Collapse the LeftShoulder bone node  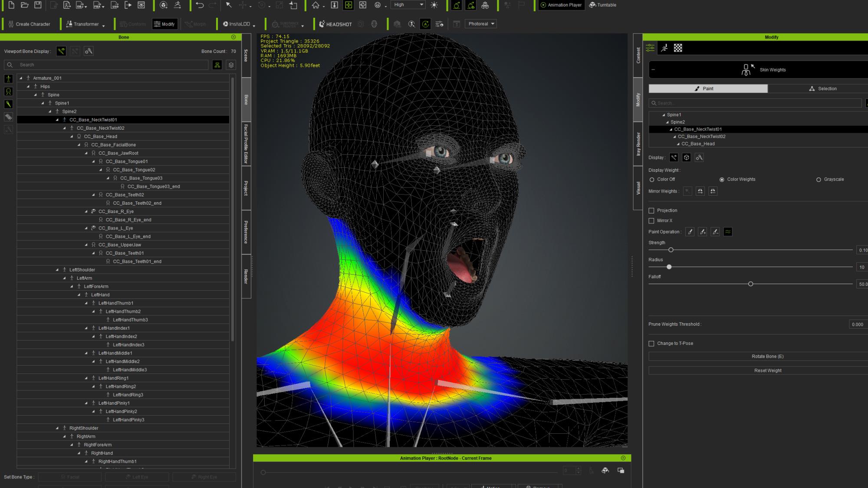pos(57,270)
